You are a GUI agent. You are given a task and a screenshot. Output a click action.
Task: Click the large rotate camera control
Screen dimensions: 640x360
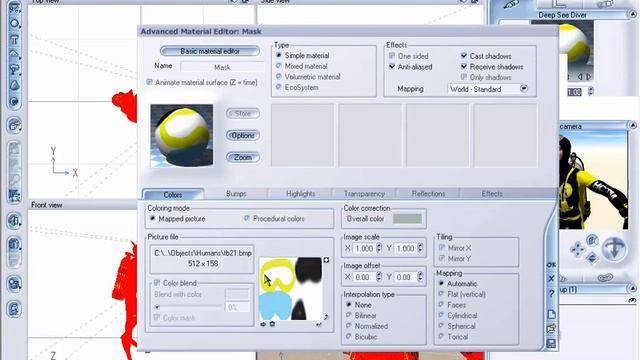614,248
